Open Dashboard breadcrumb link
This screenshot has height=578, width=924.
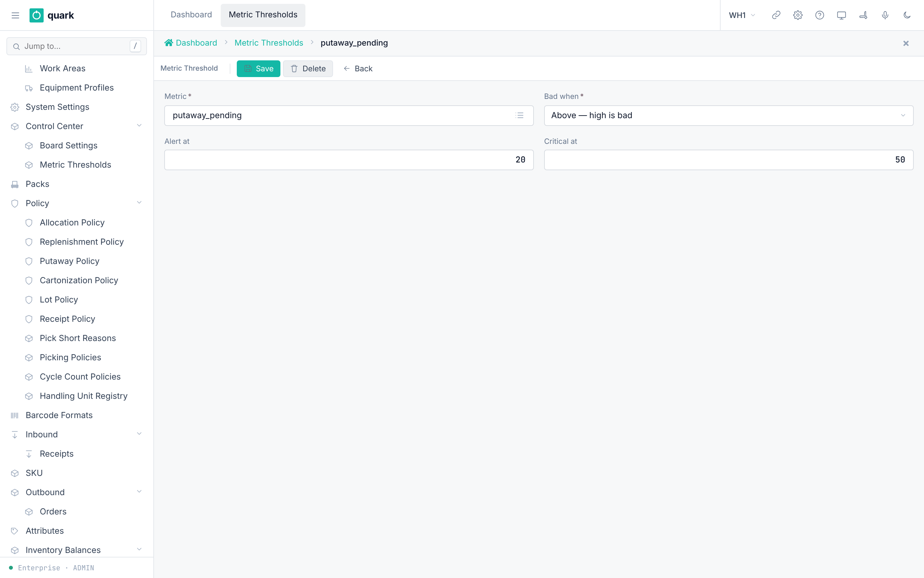(196, 43)
